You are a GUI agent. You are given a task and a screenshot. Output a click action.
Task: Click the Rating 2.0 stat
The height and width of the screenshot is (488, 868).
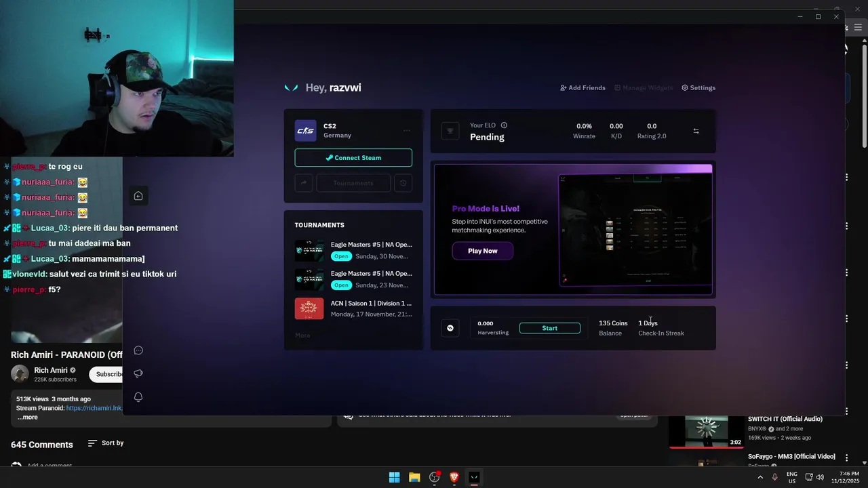[652, 131]
